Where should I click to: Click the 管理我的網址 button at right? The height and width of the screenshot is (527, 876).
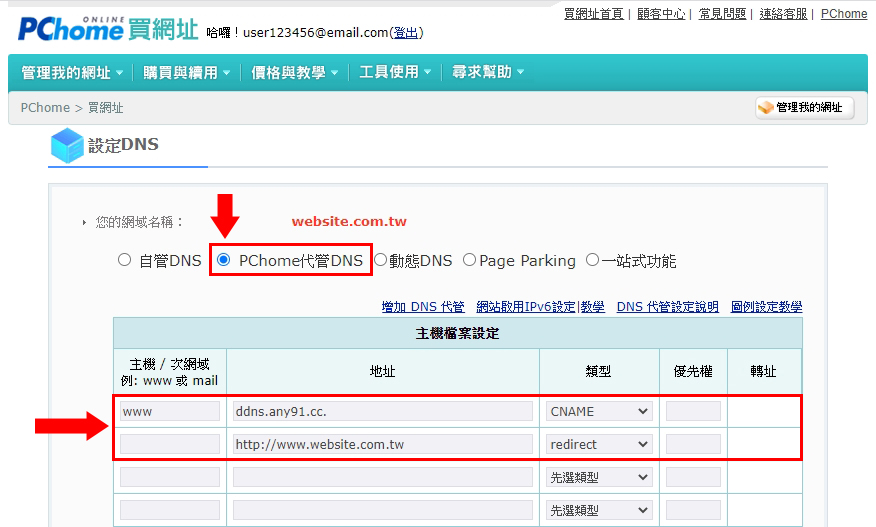point(804,107)
